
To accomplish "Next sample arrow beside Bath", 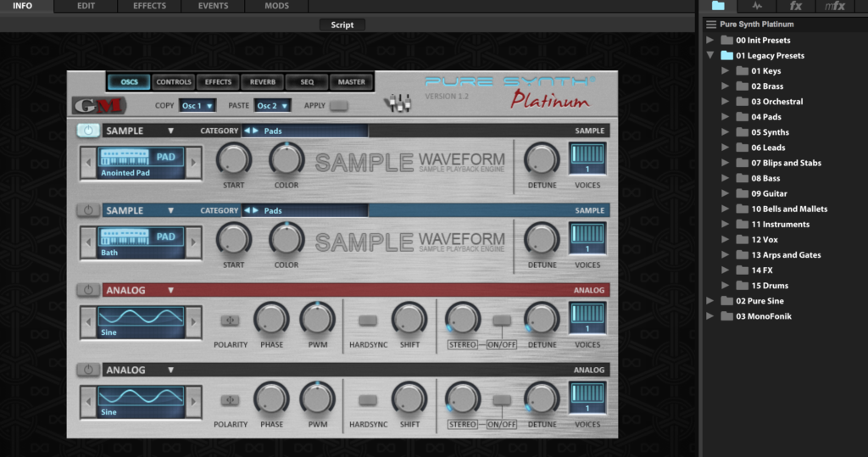I will (193, 242).
